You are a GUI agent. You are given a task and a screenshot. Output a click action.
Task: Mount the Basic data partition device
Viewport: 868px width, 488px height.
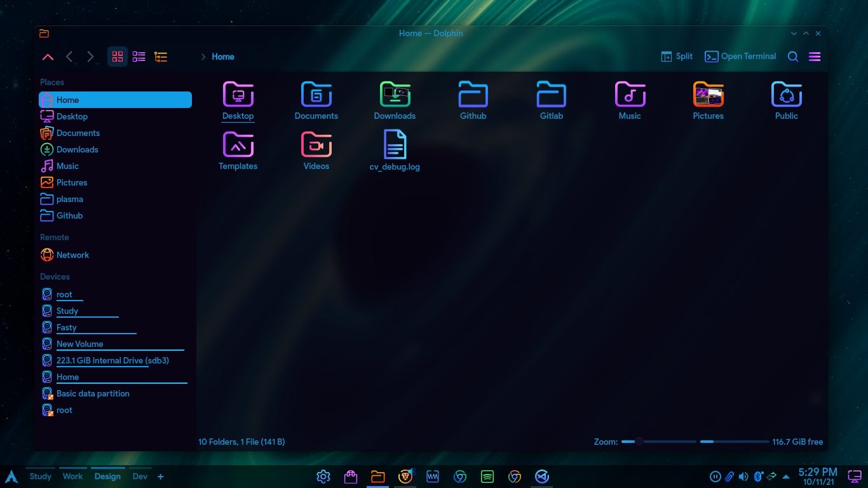115,393
